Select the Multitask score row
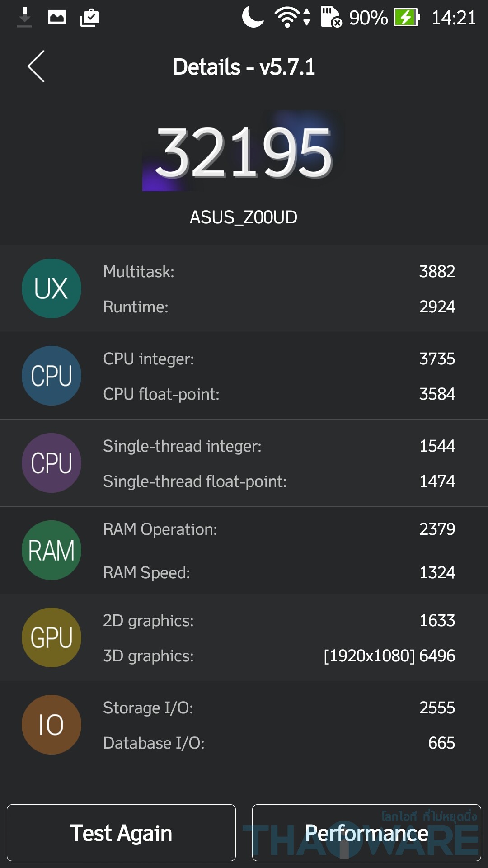Screen dimensions: 488x868 pos(278,271)
